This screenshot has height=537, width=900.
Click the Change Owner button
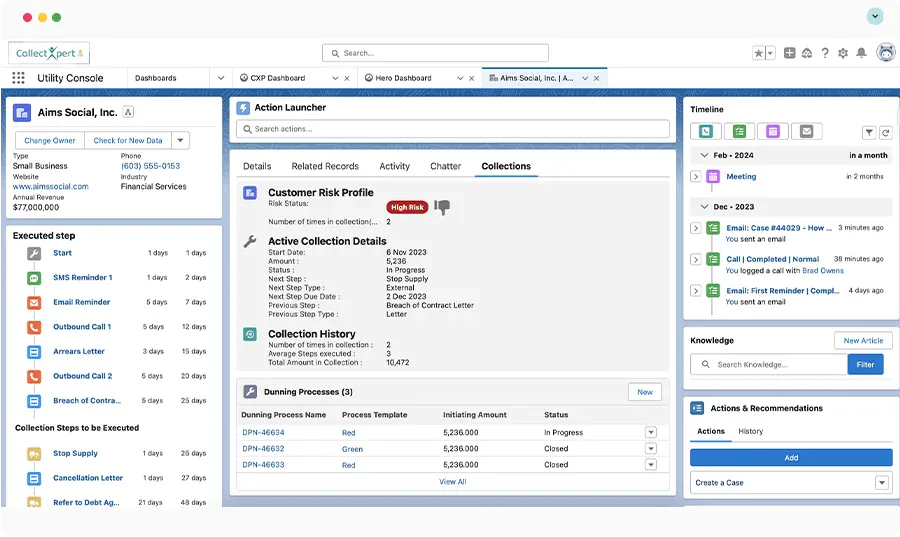pyautogui.click(x=50, y=141)
